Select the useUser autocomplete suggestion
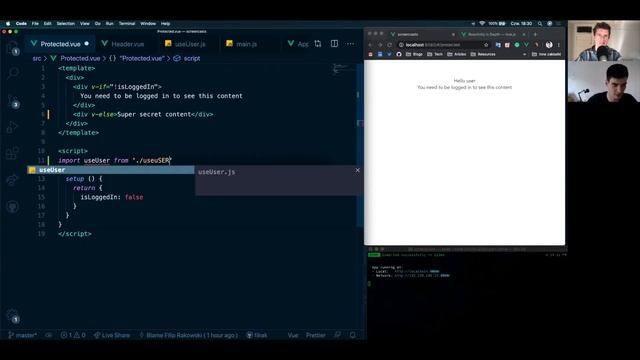Viewport: 640px width, 360px height. (x=111, y=170)
